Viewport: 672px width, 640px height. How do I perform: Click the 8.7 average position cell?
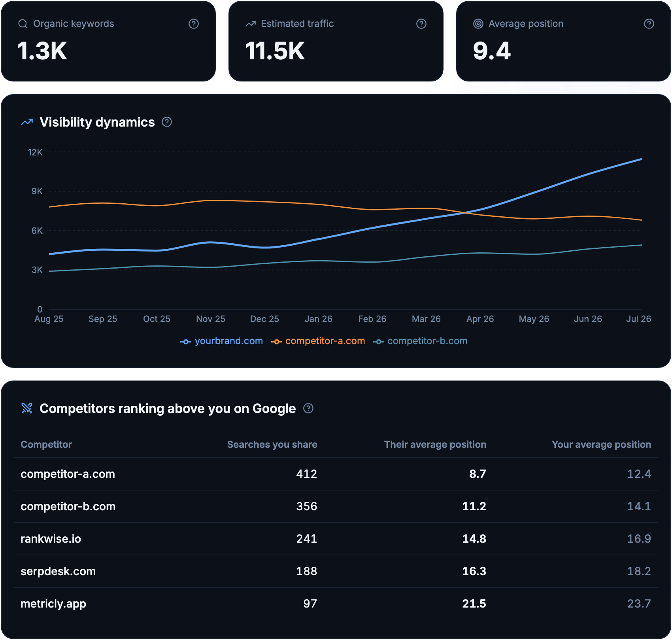coord(478,474)
